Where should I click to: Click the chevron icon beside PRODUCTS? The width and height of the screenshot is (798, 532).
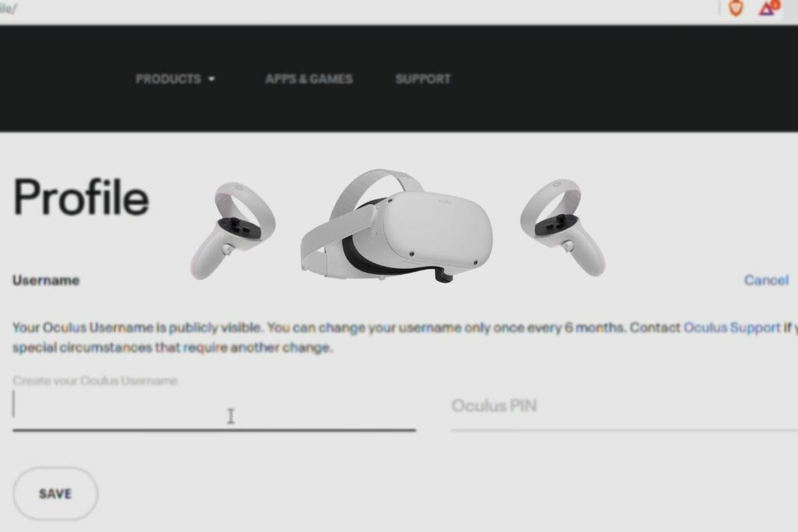213,79
